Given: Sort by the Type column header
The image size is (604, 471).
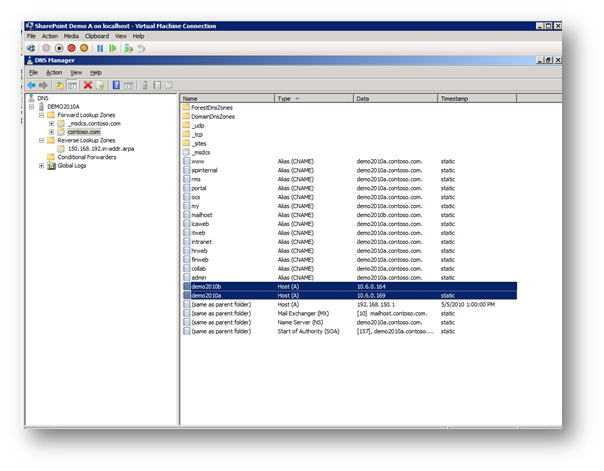Looking at the screenshot, I should 314,99.
